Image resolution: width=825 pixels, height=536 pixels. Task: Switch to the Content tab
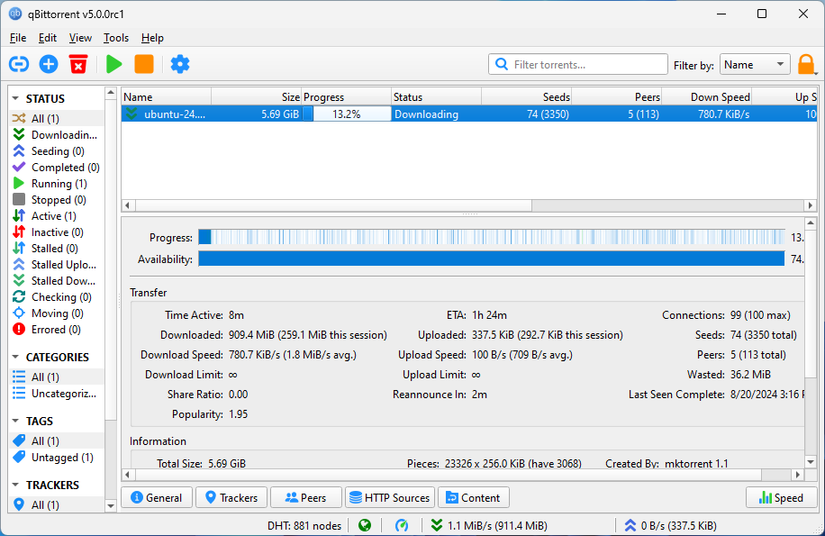click(x=473, y=498)
